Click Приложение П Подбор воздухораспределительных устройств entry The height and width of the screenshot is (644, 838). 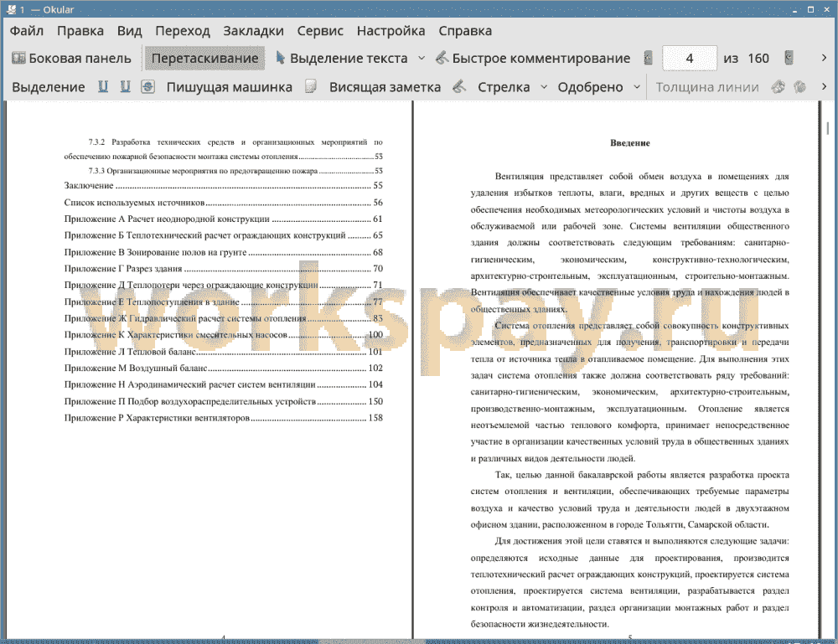[x=224, y=402]
